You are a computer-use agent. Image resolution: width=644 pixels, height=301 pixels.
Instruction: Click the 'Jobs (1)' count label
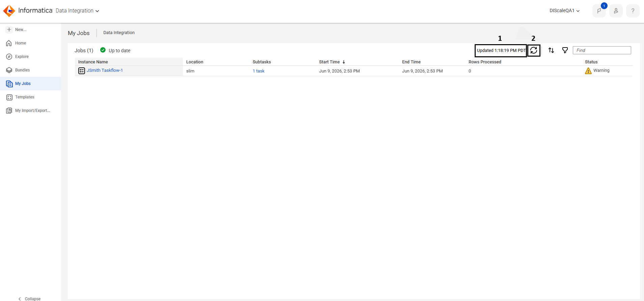coord(84,51)
